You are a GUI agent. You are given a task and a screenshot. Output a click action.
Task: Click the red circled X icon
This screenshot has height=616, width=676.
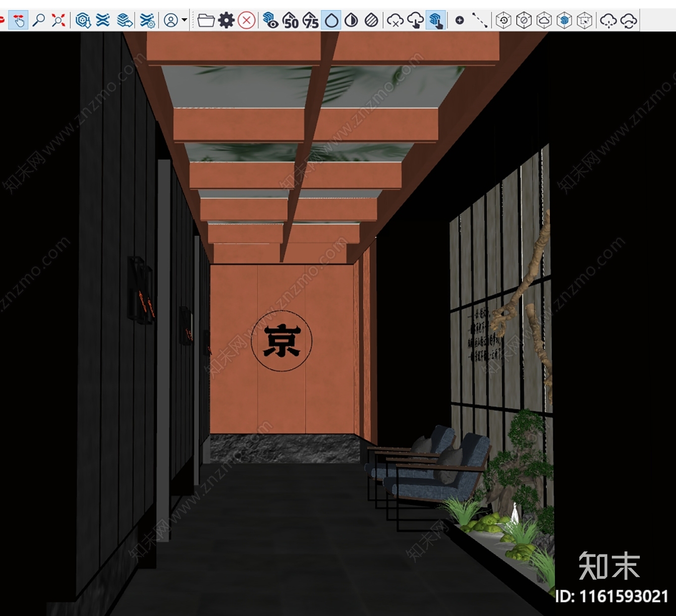[x=246, y=20]
